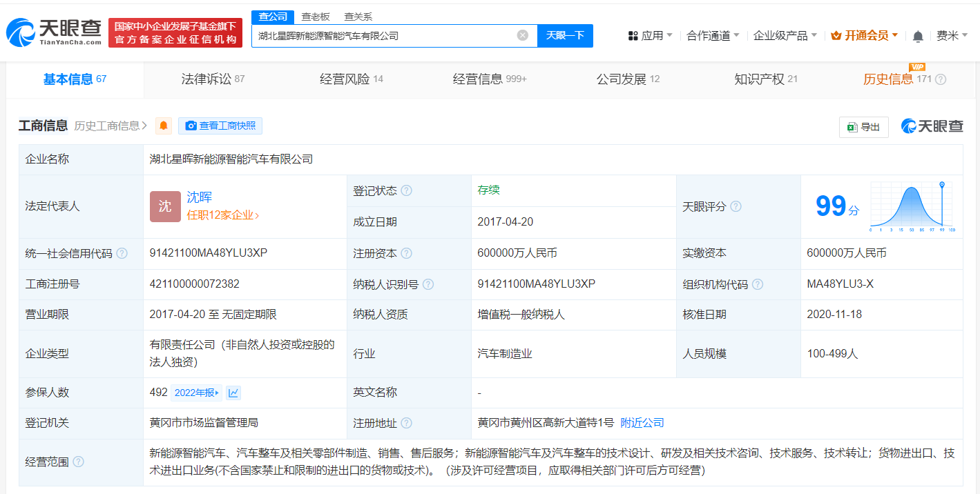Click the chart icon next to 2022年报
The image size is (980, 494).
click(x=235, y=392)
